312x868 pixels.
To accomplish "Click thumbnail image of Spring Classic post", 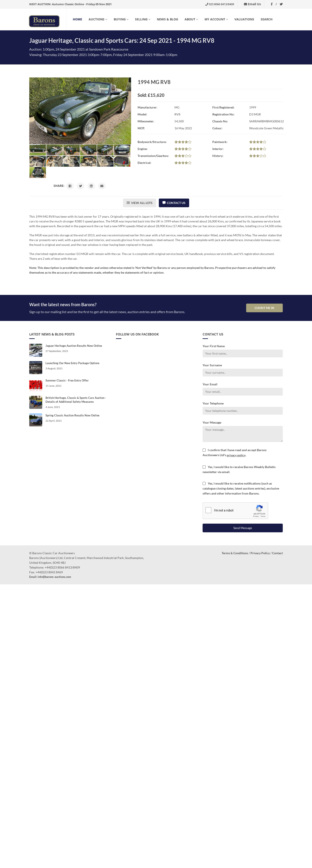I will click(x=36, y=420).
